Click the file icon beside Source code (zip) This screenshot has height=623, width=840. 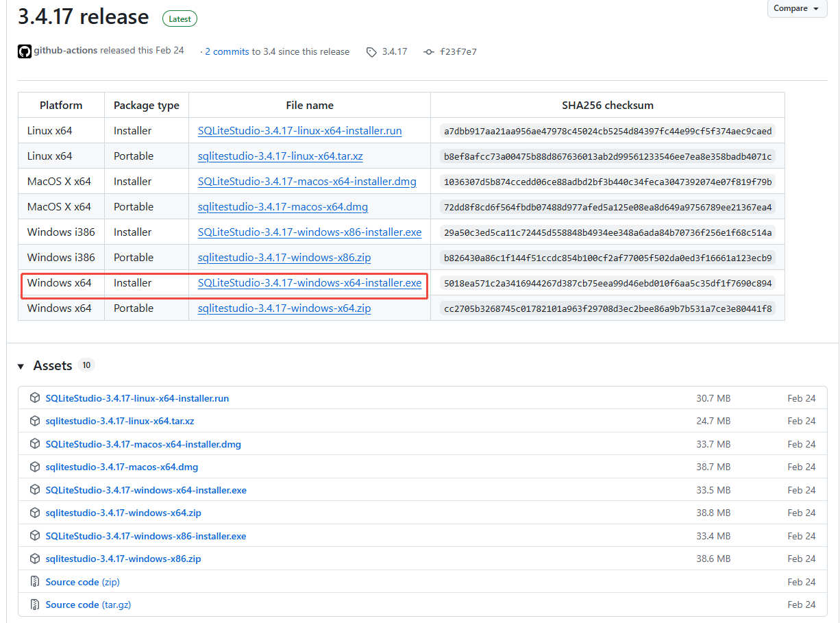pyautogui.click(x=35, y=582)
